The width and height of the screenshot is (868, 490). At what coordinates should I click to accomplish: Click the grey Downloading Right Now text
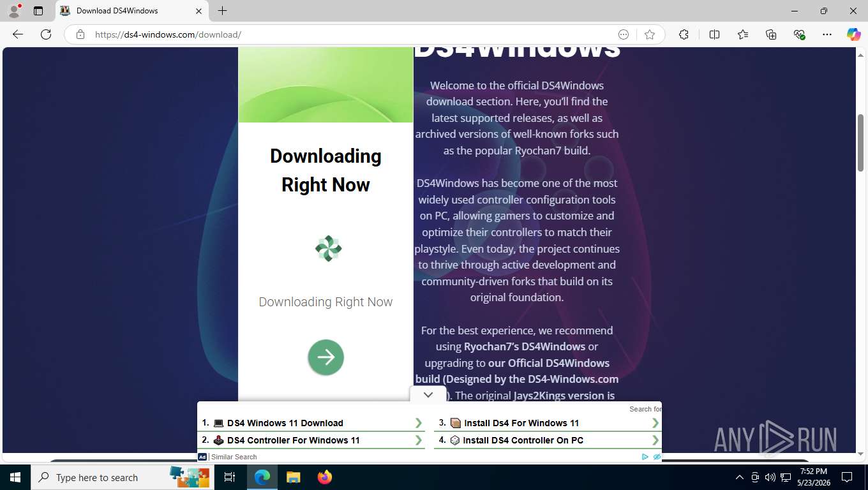pyautogui.click(x=325, y=302)
